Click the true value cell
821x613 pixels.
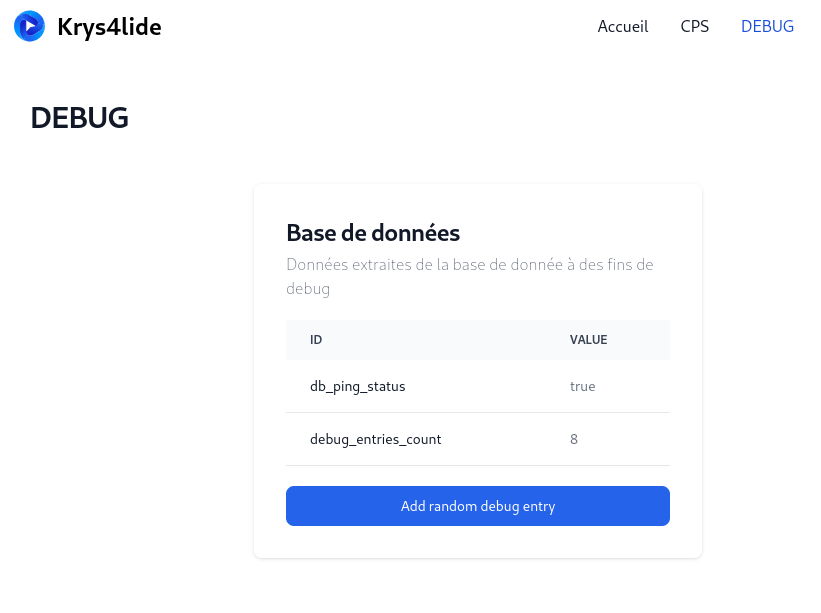pyautogui.click(x=582, y=386)
